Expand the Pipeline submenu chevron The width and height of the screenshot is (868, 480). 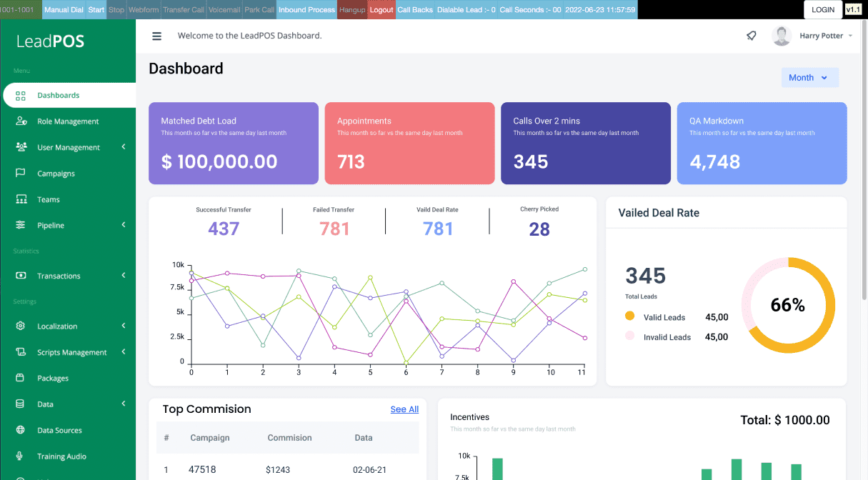pyautogui.click(x=124, y=225)
